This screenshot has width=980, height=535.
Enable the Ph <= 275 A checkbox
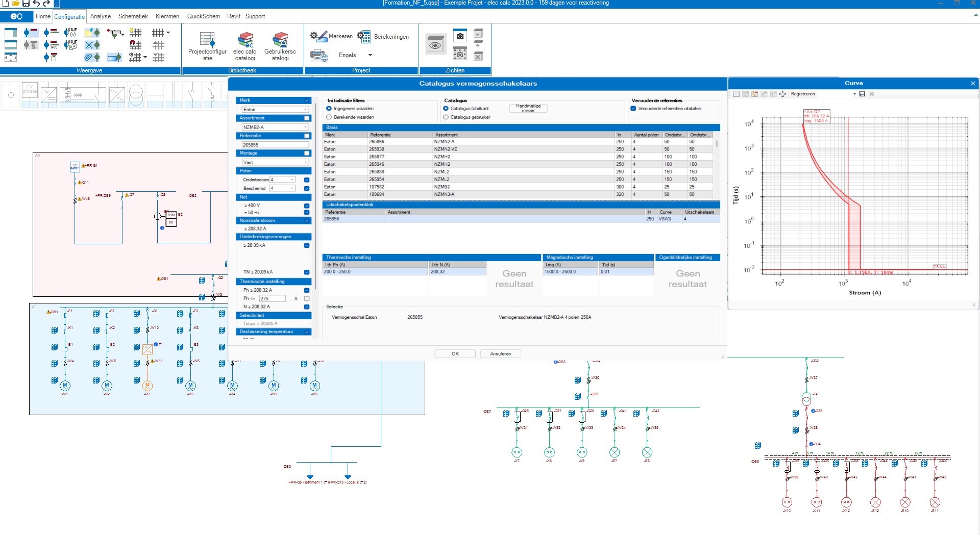307,299
